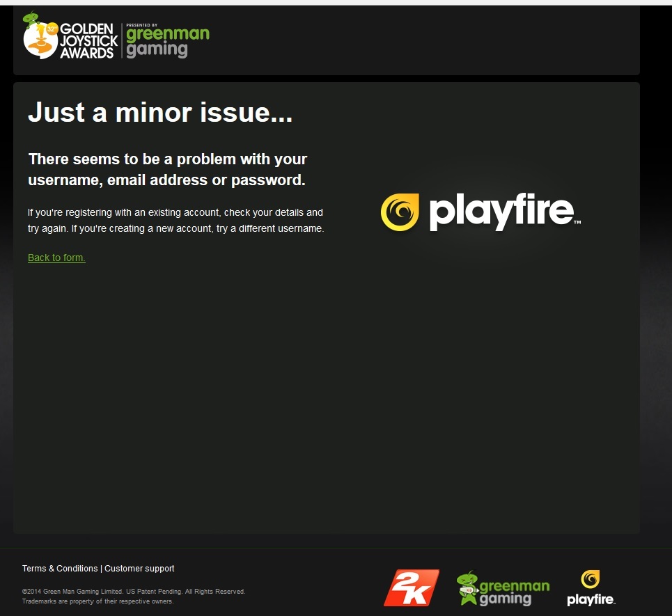Follow the 'Back to form.' link
The image size is (672, 616).
(x=56, y=258)
